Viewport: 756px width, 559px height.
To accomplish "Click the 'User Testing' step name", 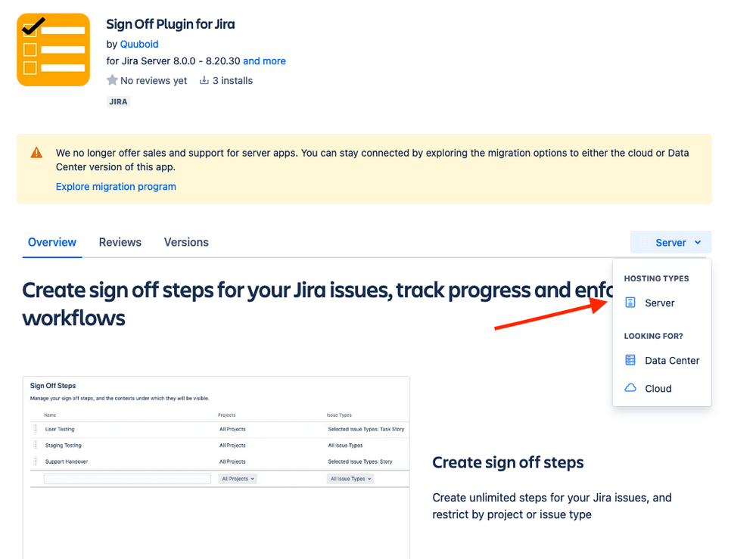I will pyautogui.click(x=60, y=429).
